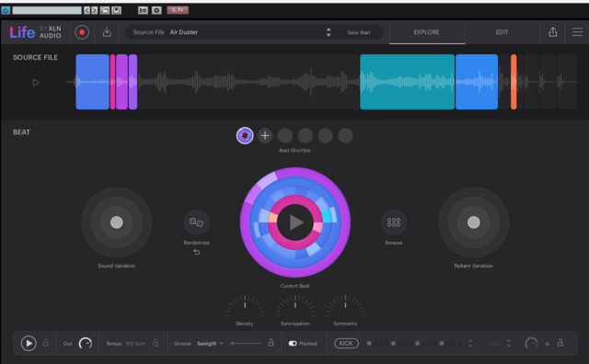Click the Sound Variation pad center
Screen dimensions: 589x364
[x=117, y=222]
